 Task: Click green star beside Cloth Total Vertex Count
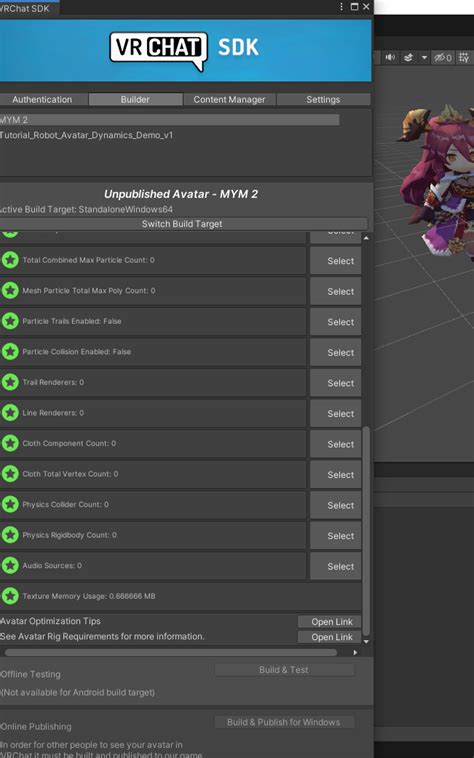pyautogui.click(x=10, y=474)
